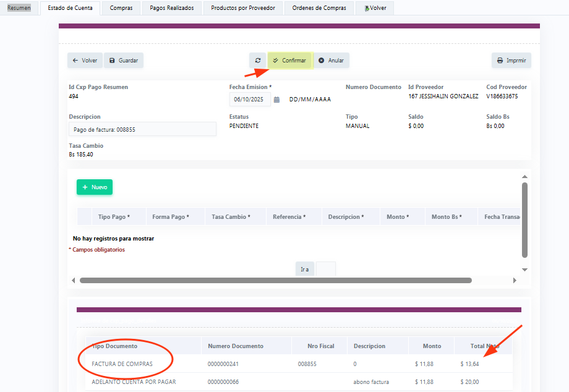The image size is (569, 392).
Task: Add a new payment with Nuevo
Action: [x=95, y=187]
